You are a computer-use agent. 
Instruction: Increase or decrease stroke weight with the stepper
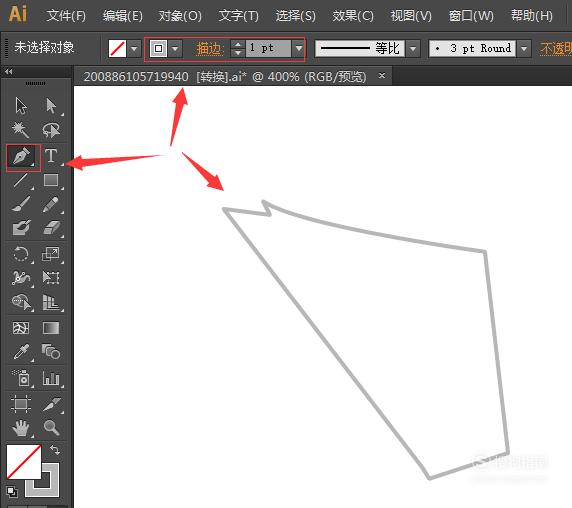238,49
